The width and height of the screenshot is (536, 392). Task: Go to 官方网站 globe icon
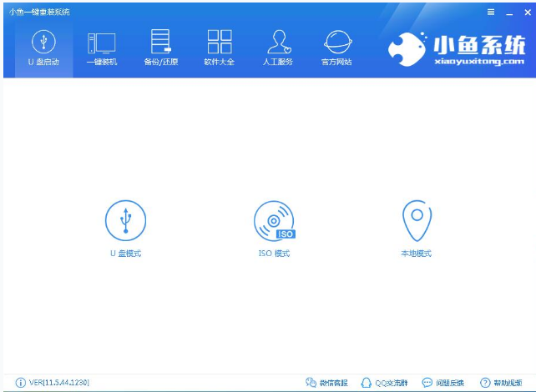pos(336,42)
